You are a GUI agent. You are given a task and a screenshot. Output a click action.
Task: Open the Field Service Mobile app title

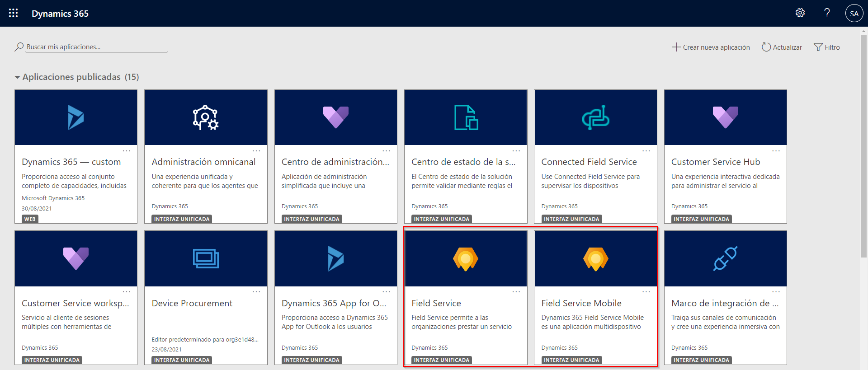coord(581,303)
